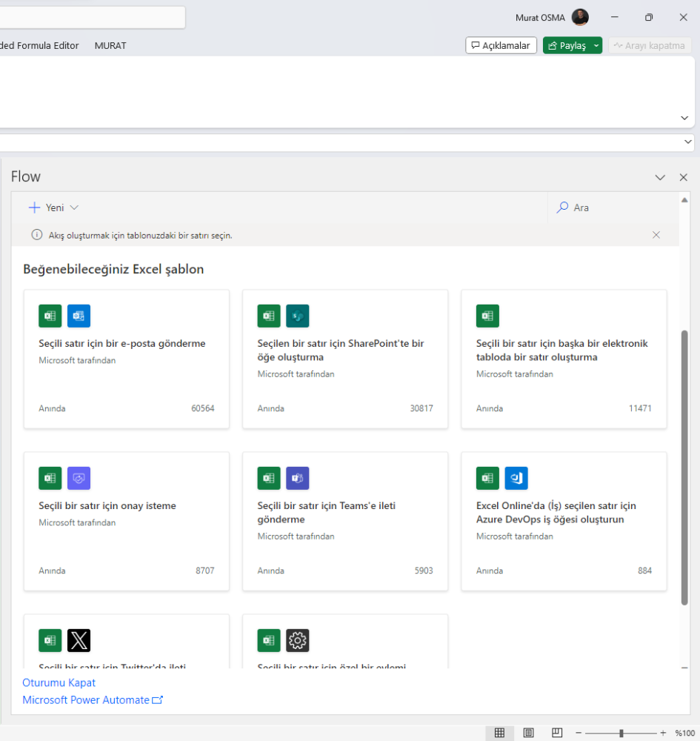This screenshot has width=700, height=741.
Task: Click scroll up arrow in Flow pane
Action: point(684,200)
